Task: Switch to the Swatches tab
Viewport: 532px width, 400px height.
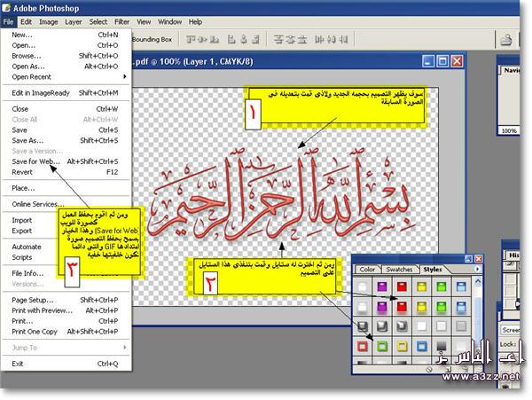Action: coord(399,270)
